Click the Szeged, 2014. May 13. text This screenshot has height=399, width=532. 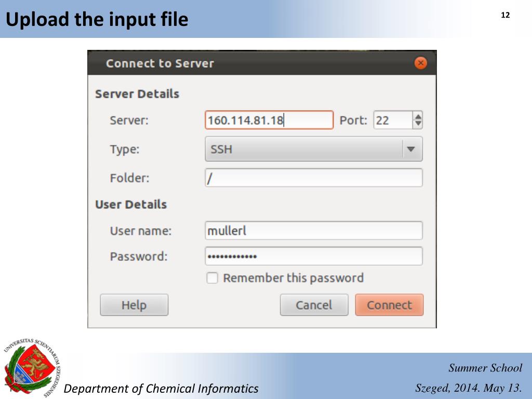(469, 388)
